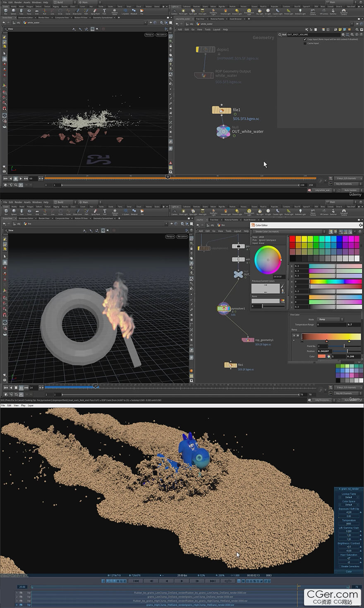Toggle visibility of layer 3 in image player
Viewport: 364px width, 608px height.
coord(21,601)
